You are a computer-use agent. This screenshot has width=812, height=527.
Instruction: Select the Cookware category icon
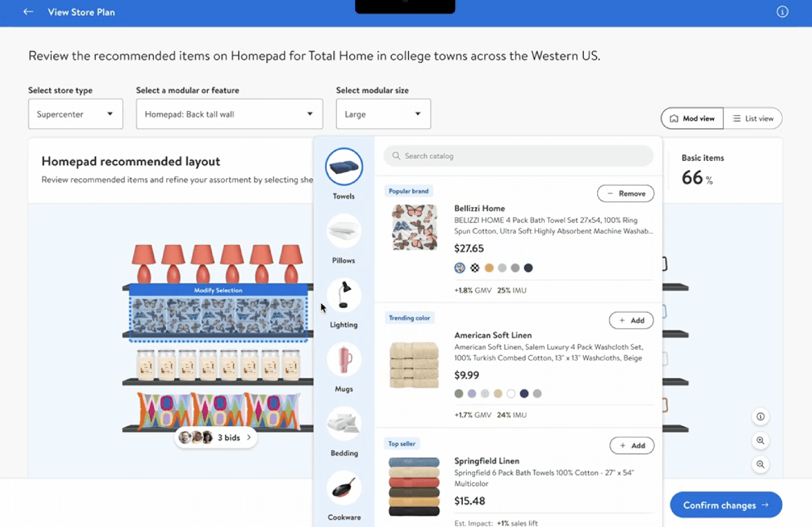coord(344,488)
